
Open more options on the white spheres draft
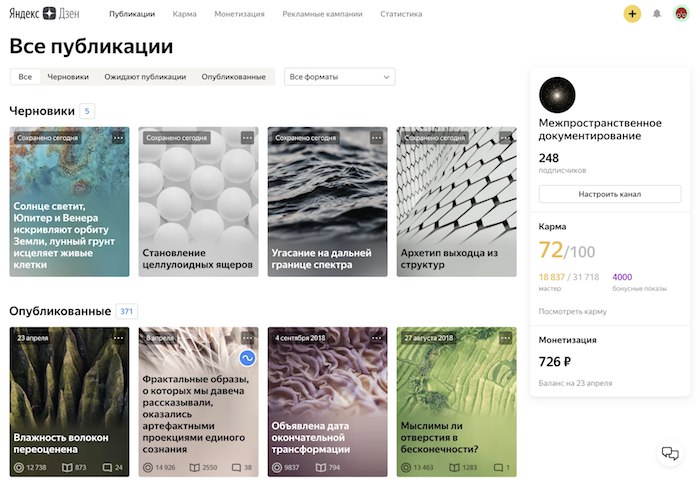click(247, 138)
